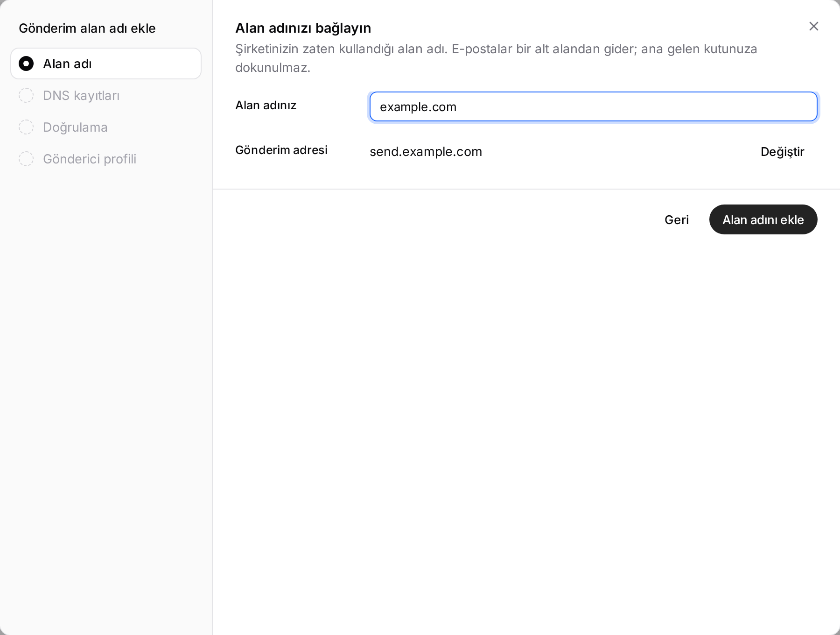Focus the 'Alan adınız' domain input field

[x=593, y=106]
